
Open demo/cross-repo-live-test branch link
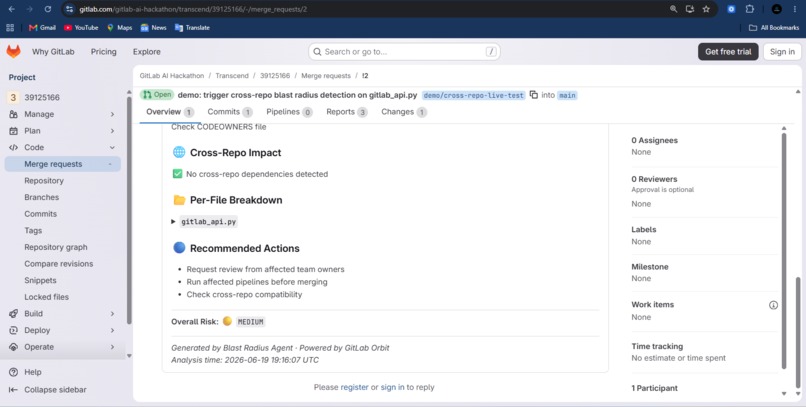[x=473, y=95]
